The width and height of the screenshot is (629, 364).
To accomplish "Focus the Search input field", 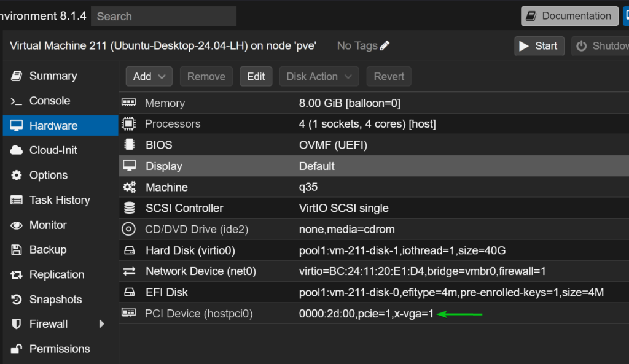I will pos(163,16).
